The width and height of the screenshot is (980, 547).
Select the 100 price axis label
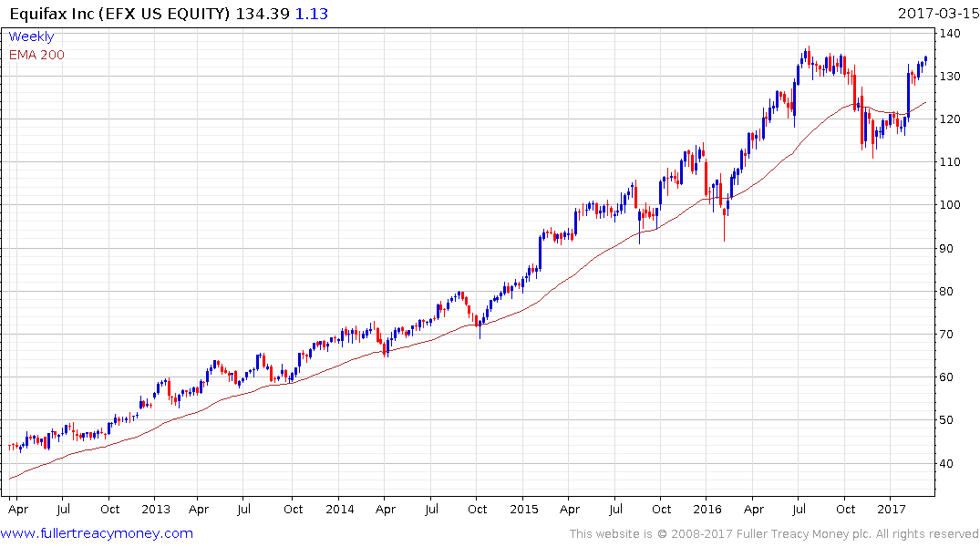pyautogui.click(x=950, y=205)
